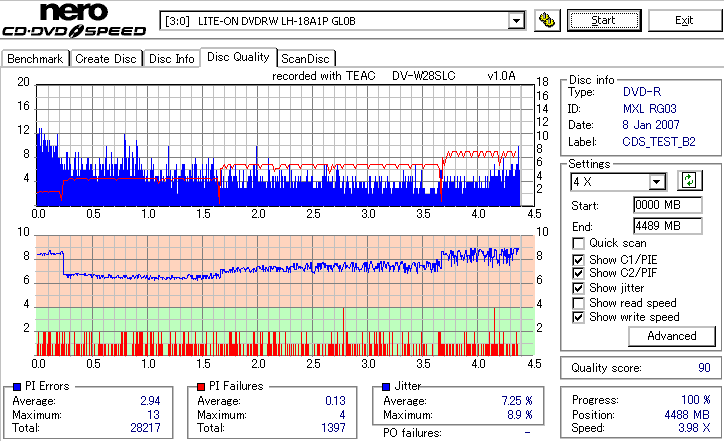This screenshot has width=724, height=441.
Task: Enable the Quick scan checkbox
Action: (x=578, y=243)
